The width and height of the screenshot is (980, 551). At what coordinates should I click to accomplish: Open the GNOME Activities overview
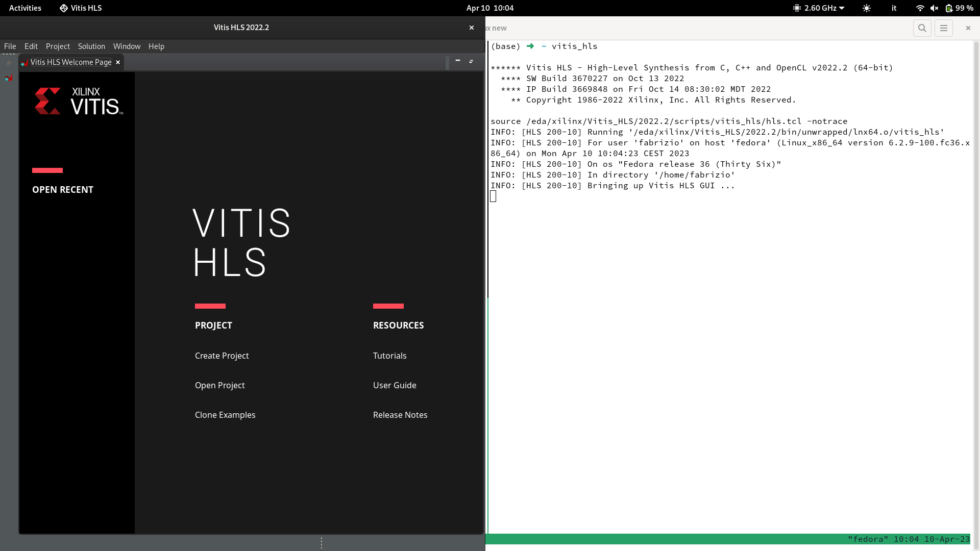point(25,8)
